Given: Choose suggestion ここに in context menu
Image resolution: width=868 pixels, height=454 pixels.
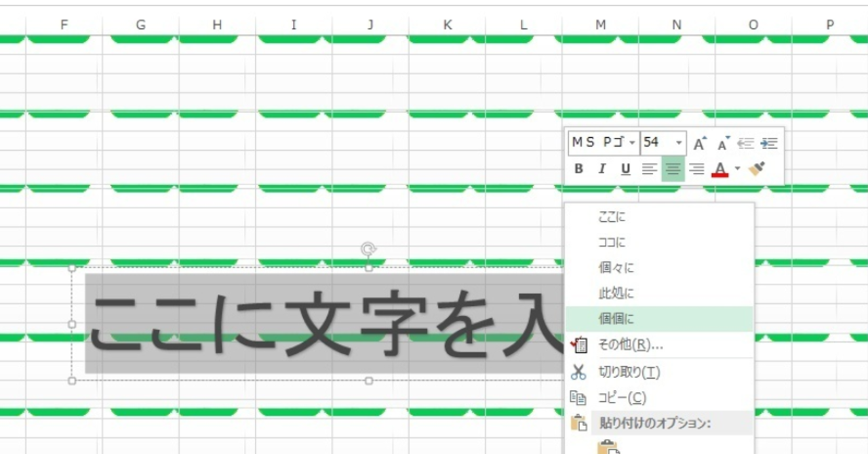Looking at the screenshot, I should click(659, 217).
